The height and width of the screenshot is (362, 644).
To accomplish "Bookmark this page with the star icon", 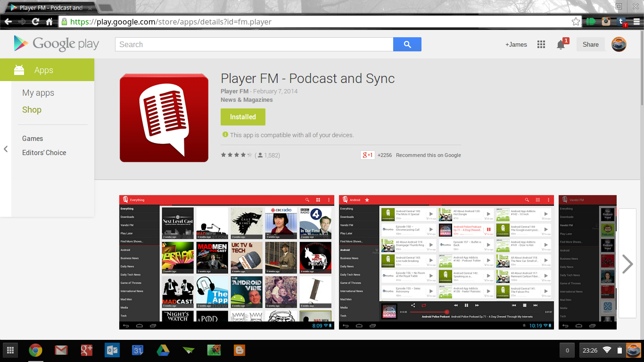I will click(x=576, y=22).
